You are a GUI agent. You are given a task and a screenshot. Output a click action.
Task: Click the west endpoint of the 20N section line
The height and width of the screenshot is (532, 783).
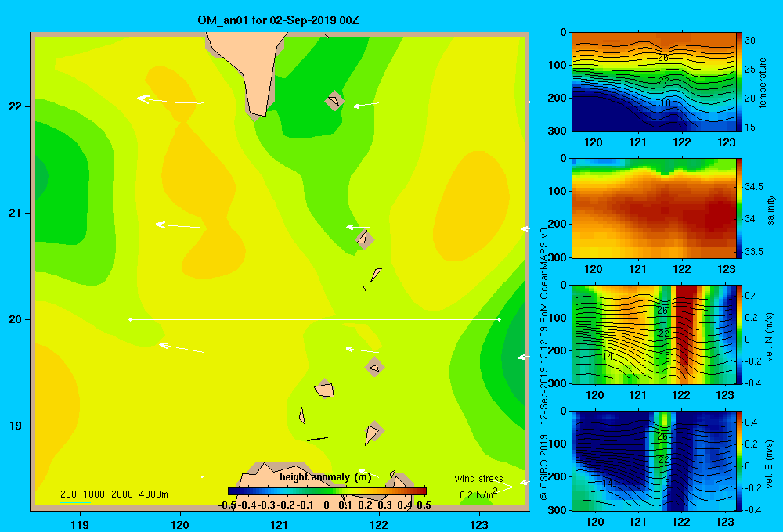130,319
